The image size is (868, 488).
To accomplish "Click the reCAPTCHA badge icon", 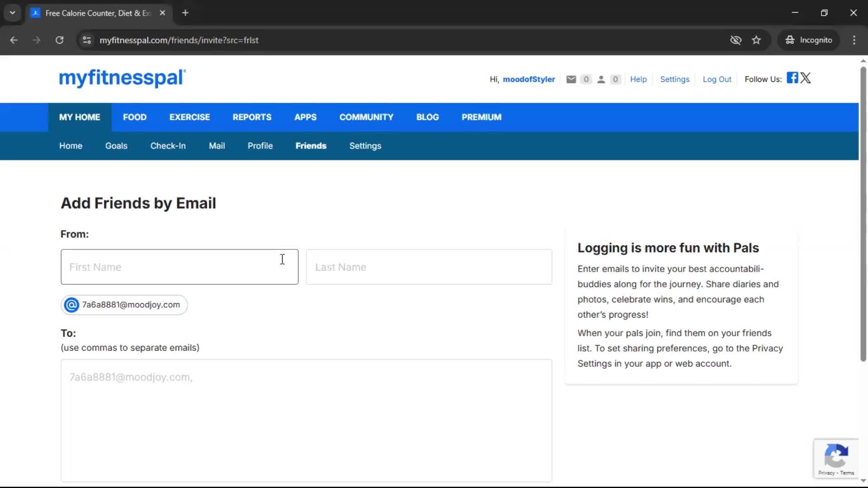I will coord(836,456).
